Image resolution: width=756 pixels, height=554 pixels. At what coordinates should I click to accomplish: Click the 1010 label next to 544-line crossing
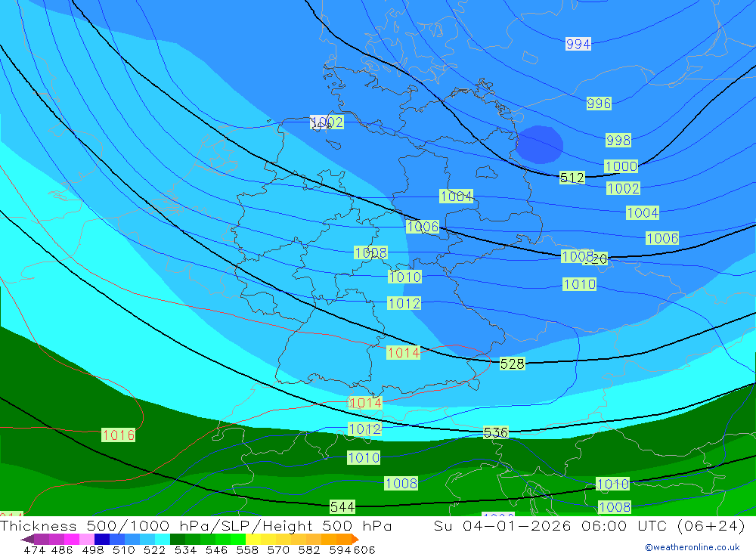tap(613, 484)
